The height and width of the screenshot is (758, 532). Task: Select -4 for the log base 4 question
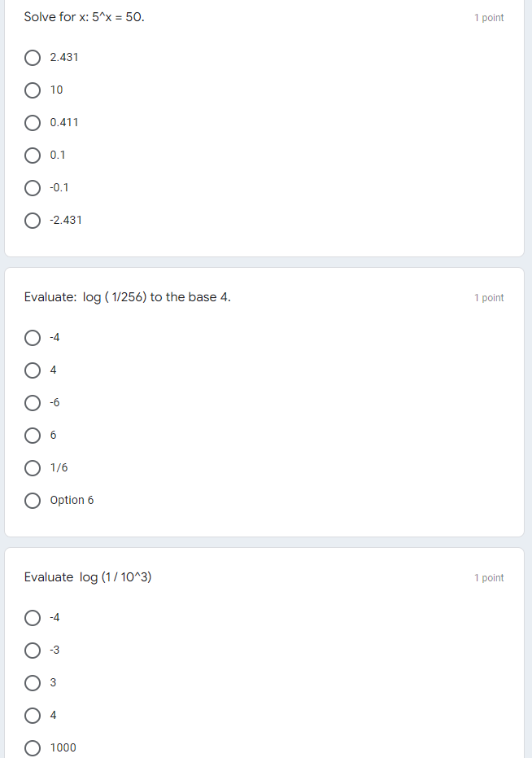[x=33, y=337]
